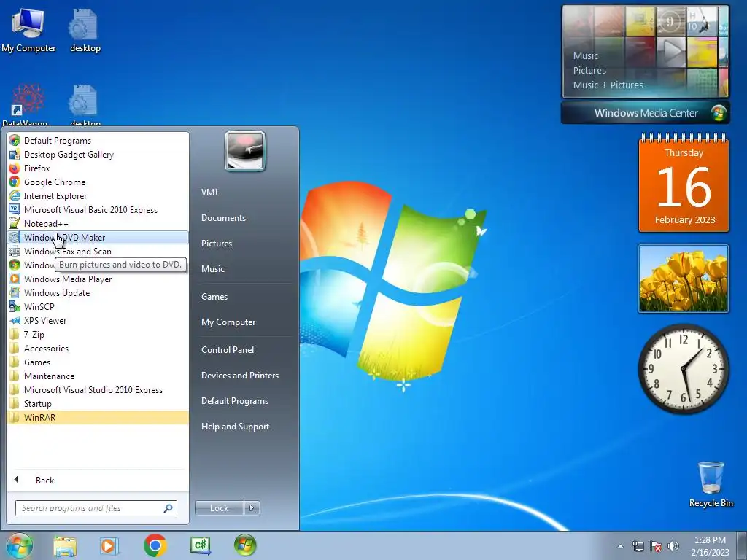Screen dimensions: 747x560
Task: Open the C# taskbar icon
Action: pyautogui.click(x=200, y=546)
